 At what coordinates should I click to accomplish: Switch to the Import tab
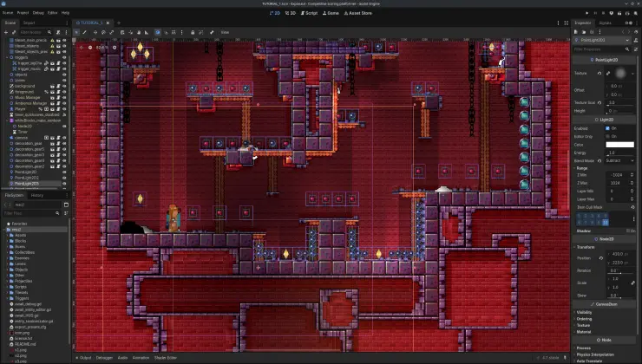pos(29,23)
